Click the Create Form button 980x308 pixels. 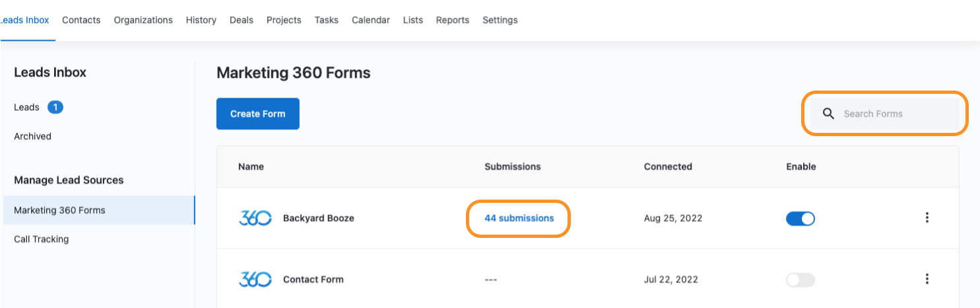point(258,114)
